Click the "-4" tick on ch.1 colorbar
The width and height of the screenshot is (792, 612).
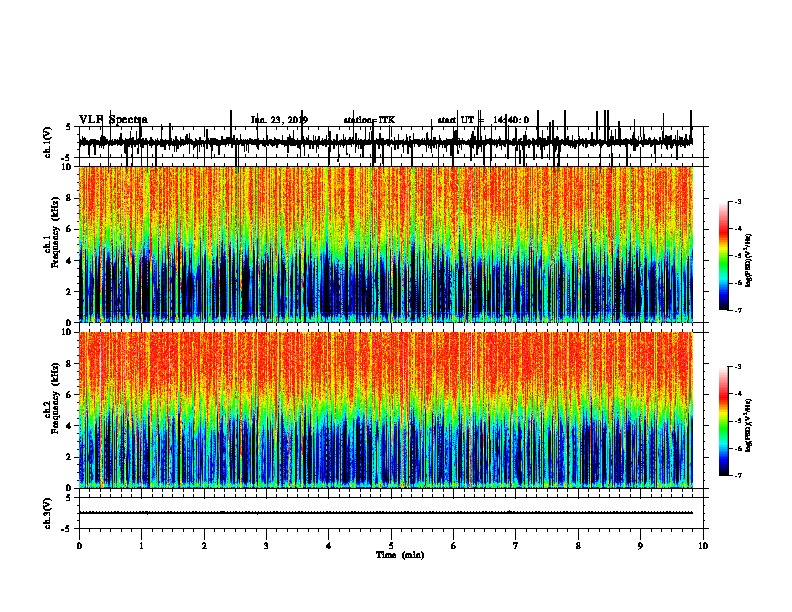(737, 229)
